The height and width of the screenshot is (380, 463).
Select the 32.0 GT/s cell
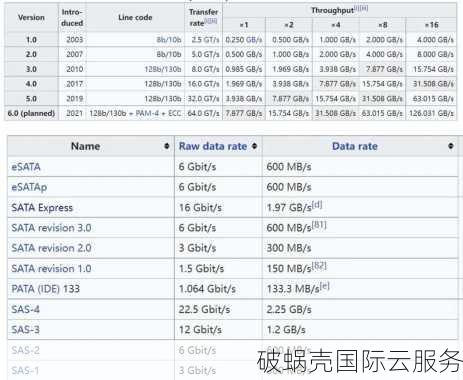click(x=203, y=99)
